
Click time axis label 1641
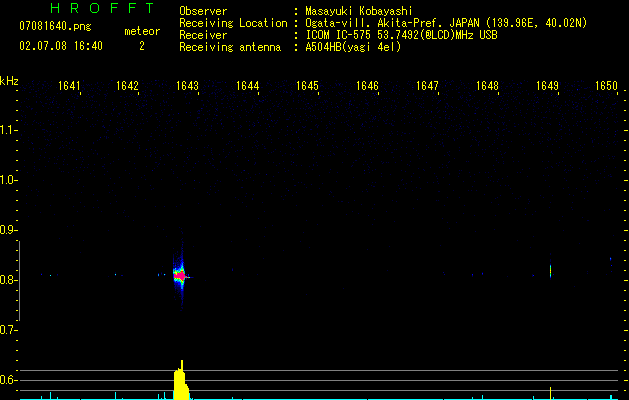(69, 86)
